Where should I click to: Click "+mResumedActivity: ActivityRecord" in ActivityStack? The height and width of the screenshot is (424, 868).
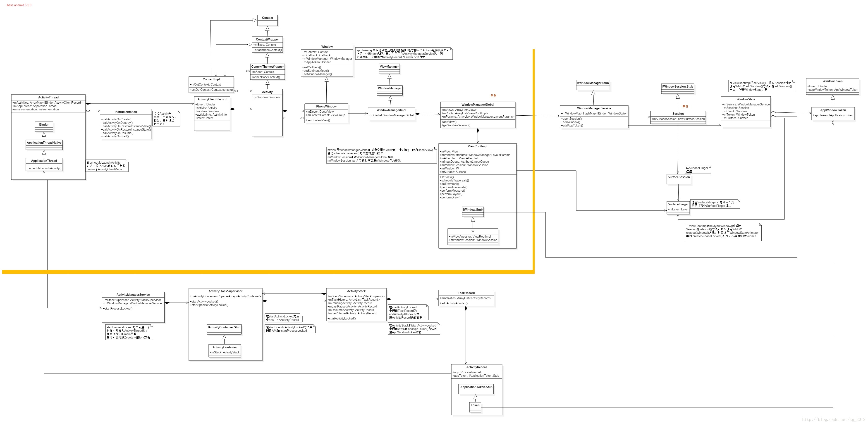351,310
